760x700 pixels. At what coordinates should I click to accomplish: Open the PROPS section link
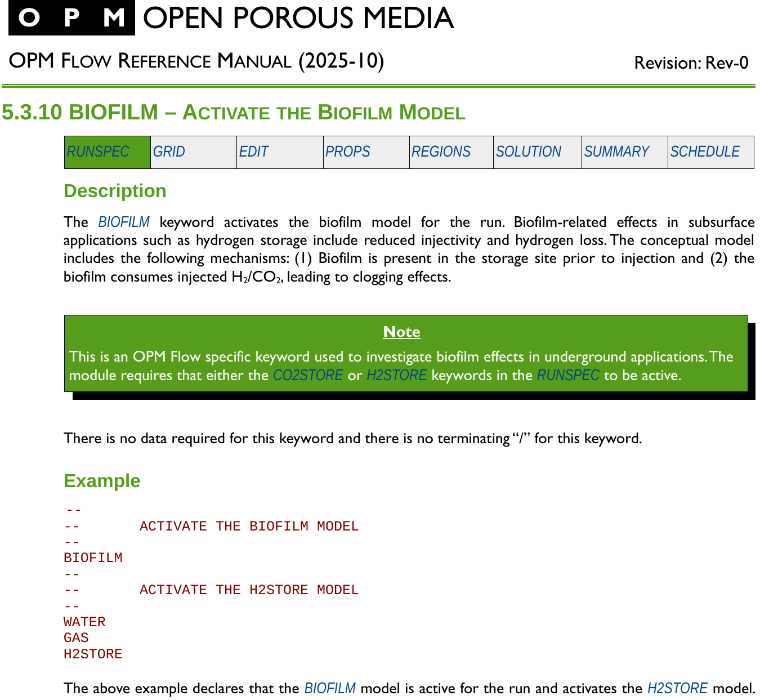[x=348, y=152]
